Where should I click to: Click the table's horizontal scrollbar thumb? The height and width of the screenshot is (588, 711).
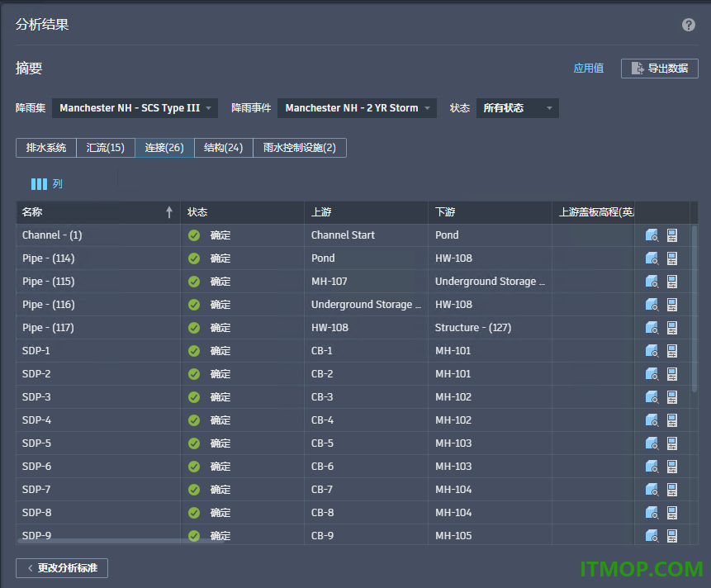pyautogui.click(x=121, y=541)
